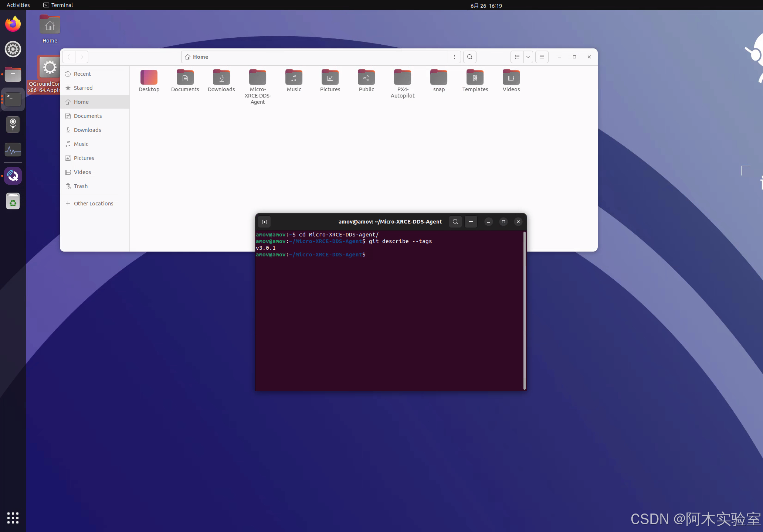Show Applications grid in the dock
This screenshot has height=532, width=763.
[13, 518]
